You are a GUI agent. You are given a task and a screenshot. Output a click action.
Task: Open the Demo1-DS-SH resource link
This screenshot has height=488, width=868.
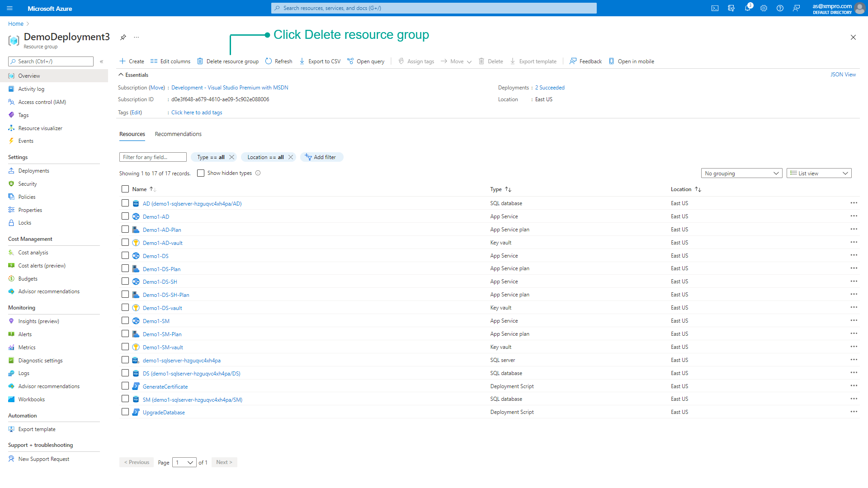160,282
